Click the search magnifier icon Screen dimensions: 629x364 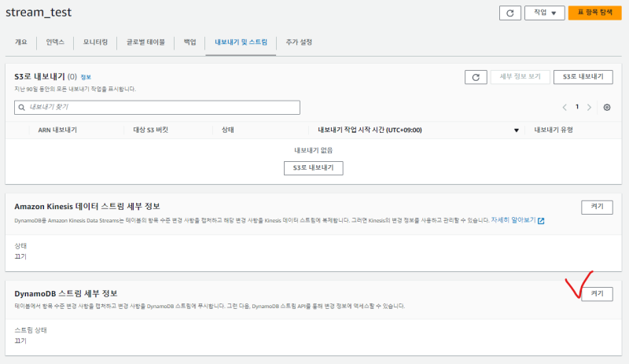[22, 108]
